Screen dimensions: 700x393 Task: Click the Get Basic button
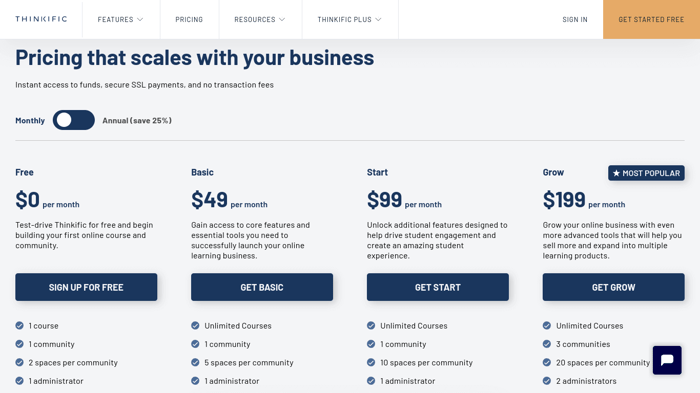pos(262,287)
